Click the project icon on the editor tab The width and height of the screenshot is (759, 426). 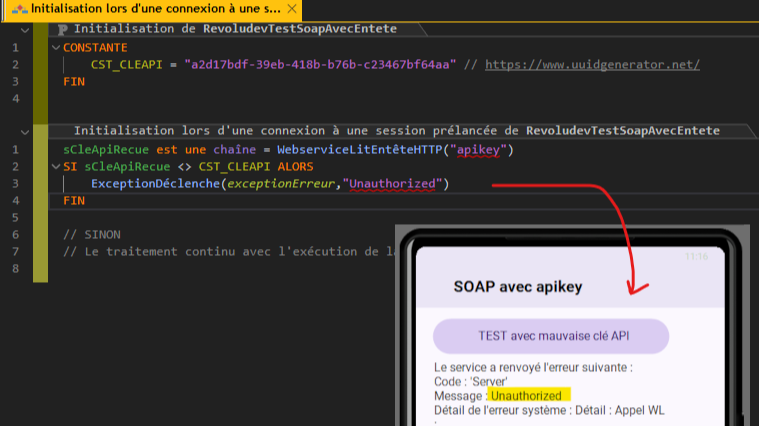(18, 9)
